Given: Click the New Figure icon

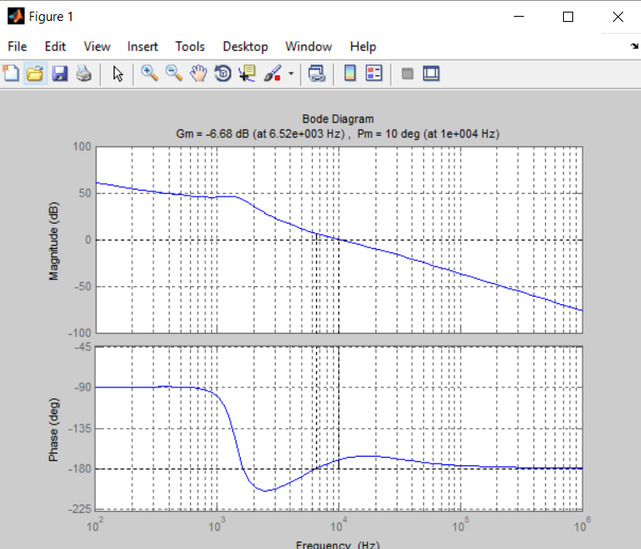Looking at the screenshot, I should coord(12,73).
